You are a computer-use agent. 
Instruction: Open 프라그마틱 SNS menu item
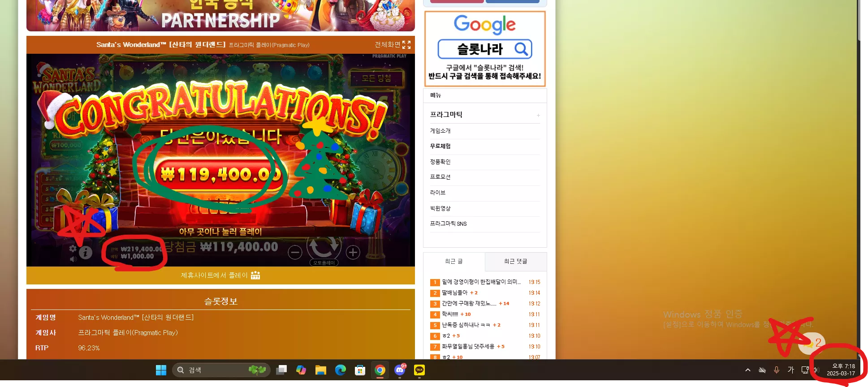pyautogui.click(x=448, y=224)
